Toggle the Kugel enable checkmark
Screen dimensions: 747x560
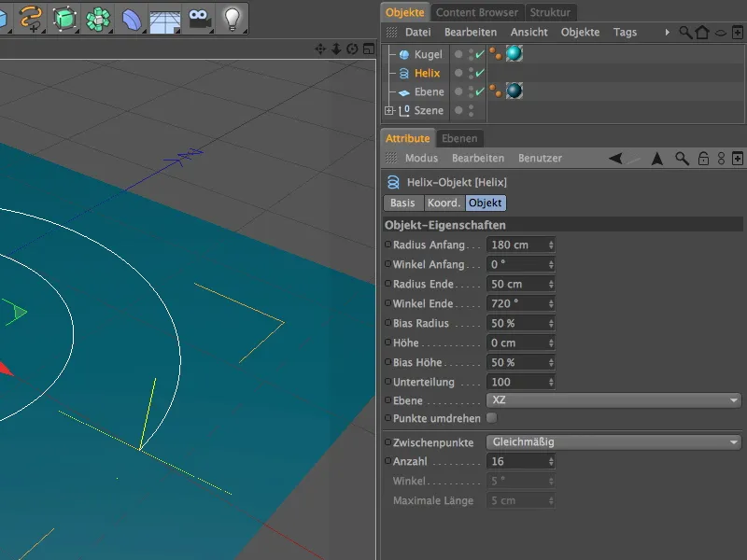(480, 54)
